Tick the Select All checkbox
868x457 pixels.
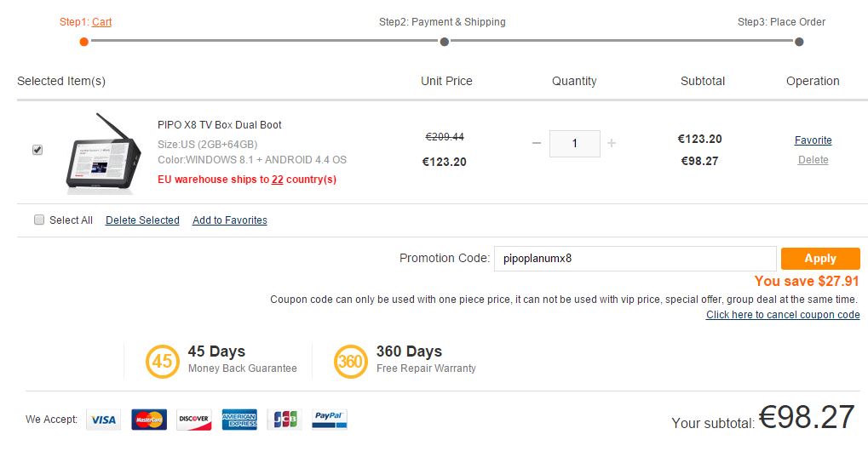(39, 220)
